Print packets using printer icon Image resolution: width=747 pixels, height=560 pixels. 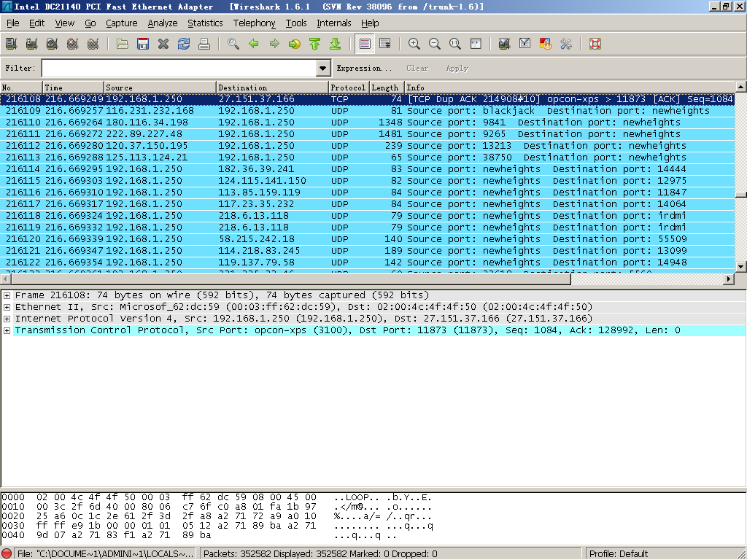tap(204, 44)
